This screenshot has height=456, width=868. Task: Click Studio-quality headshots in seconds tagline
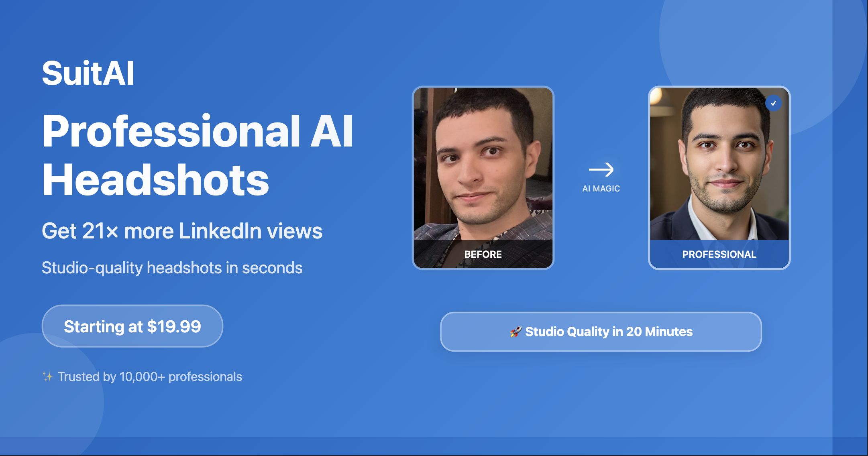pyautogui.click(x=172, y=268)
